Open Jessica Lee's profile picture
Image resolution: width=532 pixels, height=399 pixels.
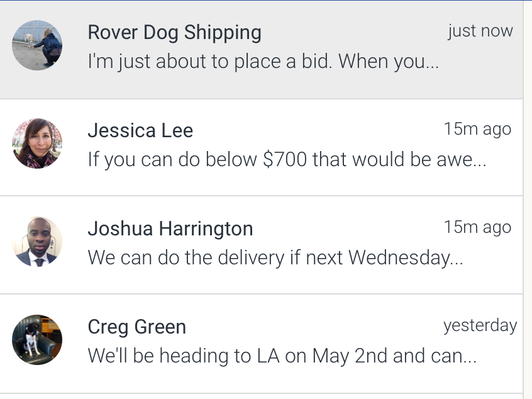tap(37, 143)
